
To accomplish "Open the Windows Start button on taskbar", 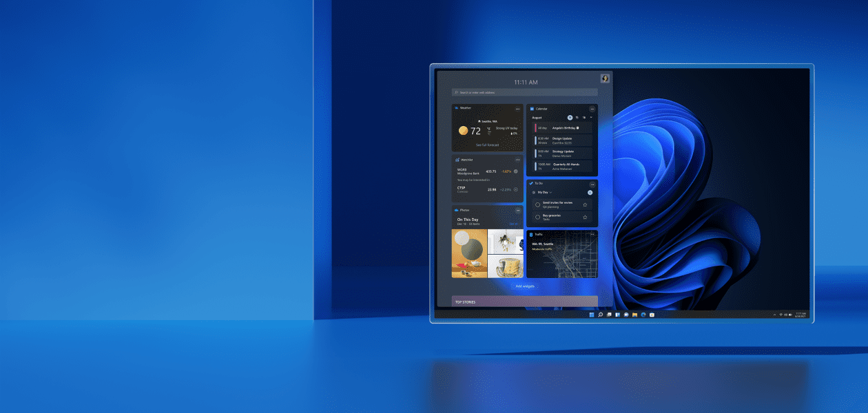I will [592, 315].
